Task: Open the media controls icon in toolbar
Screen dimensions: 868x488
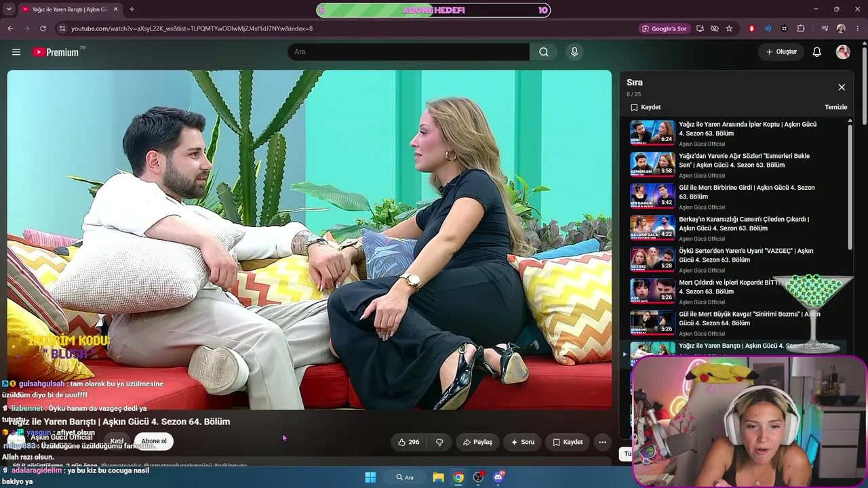Action: click(825, 28)
